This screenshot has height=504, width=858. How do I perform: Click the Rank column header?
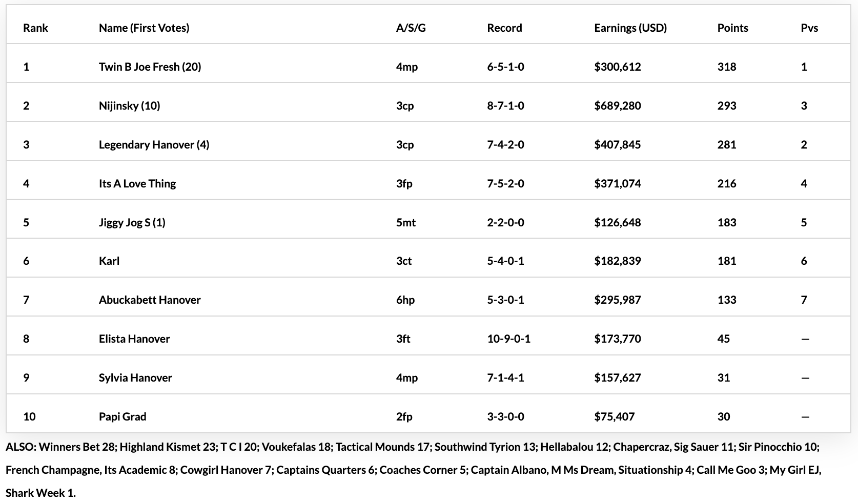click(35, 28)
